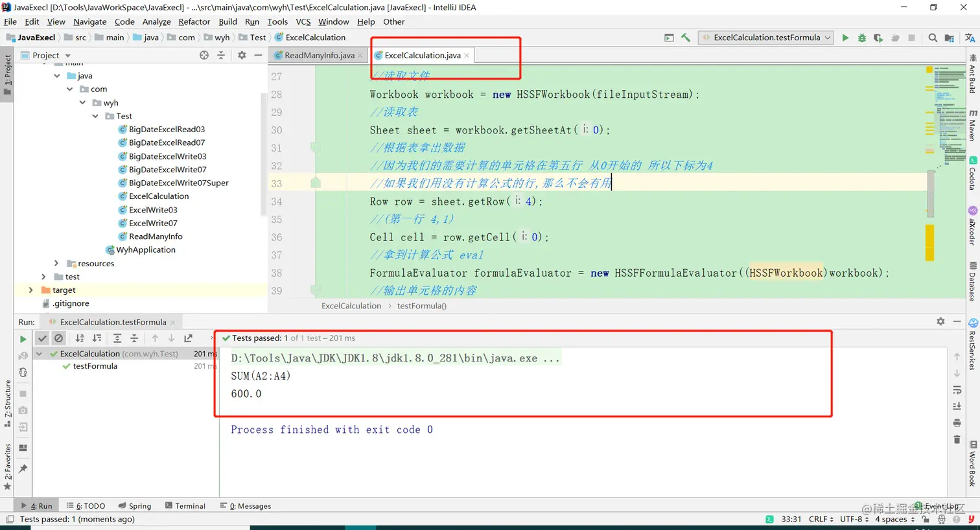Open BigDateExcelWrite07Super class in the tree

coord(172,183)
